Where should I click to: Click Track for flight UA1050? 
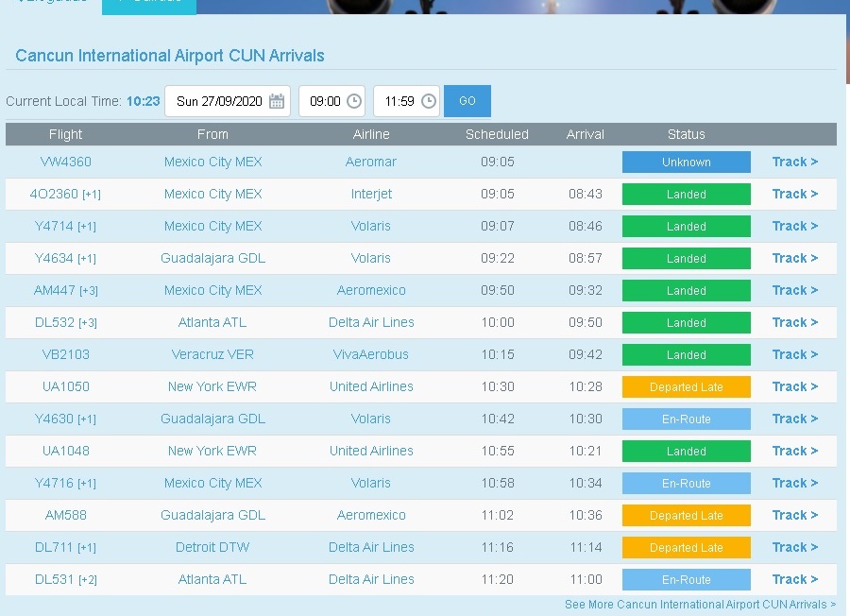pos(794,386)
